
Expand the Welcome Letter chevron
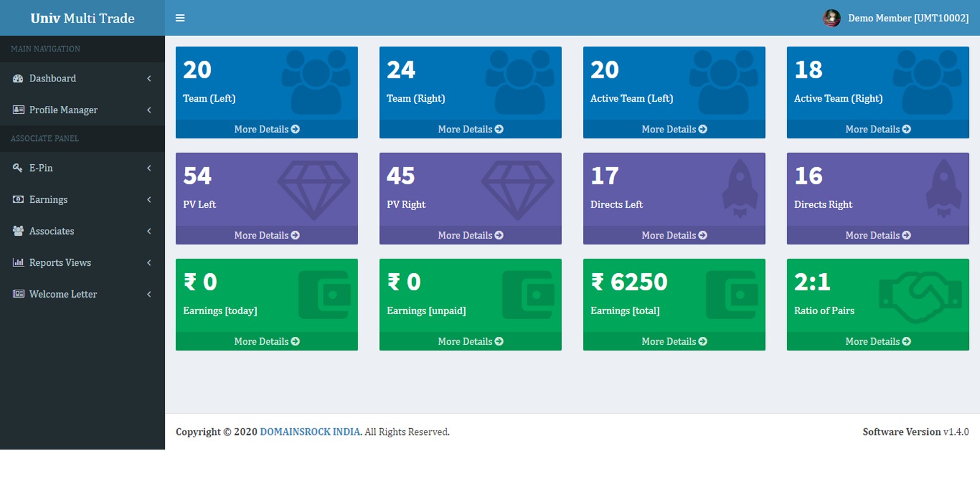(149, 294)
